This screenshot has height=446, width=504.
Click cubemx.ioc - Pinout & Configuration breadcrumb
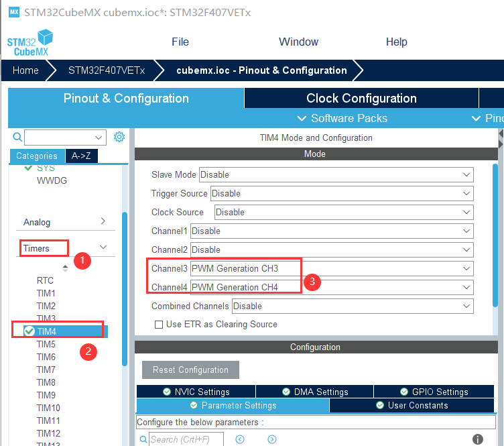(261, 70)
